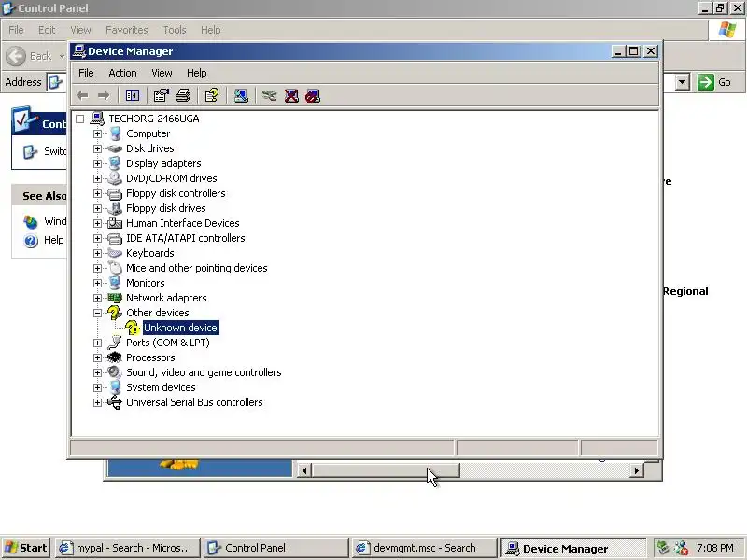Click the Universal Serial Bus controllers icon

(114, 402)
